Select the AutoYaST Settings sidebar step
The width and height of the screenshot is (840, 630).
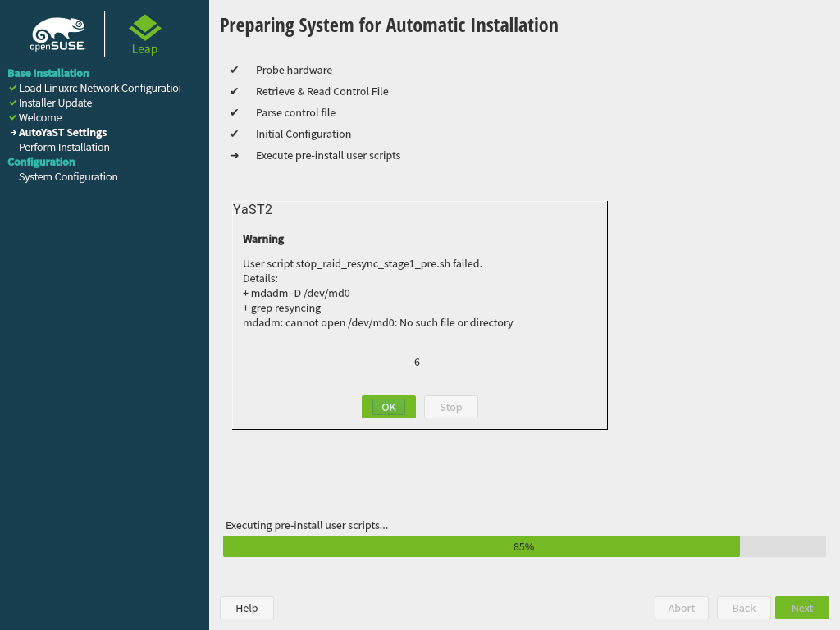coord(62,132)
